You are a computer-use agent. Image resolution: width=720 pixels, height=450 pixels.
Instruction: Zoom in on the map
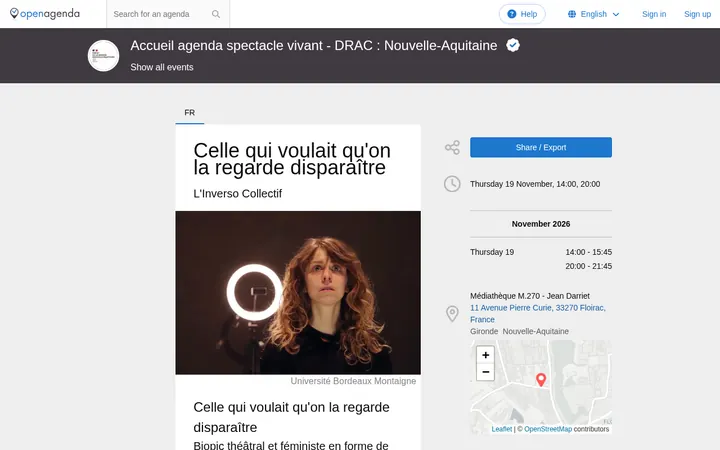(485, 355)
